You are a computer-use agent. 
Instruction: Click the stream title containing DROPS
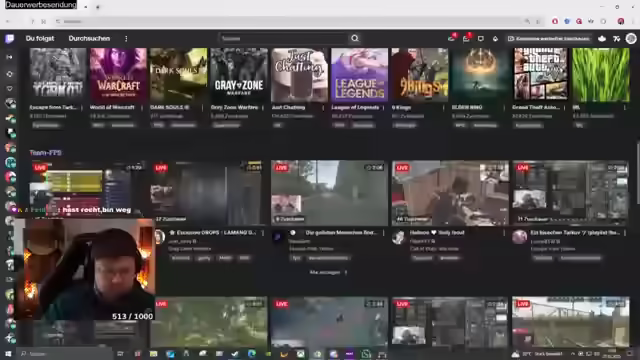[212, 233]
